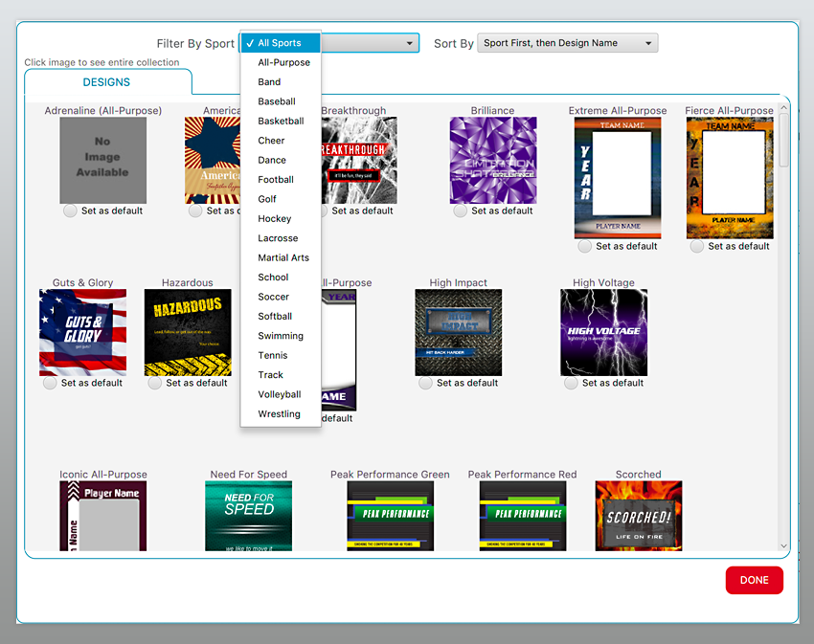This screenshot has height=644, width=814.
Task: Pick Tennis from the sport list
Action: (281, 355)
